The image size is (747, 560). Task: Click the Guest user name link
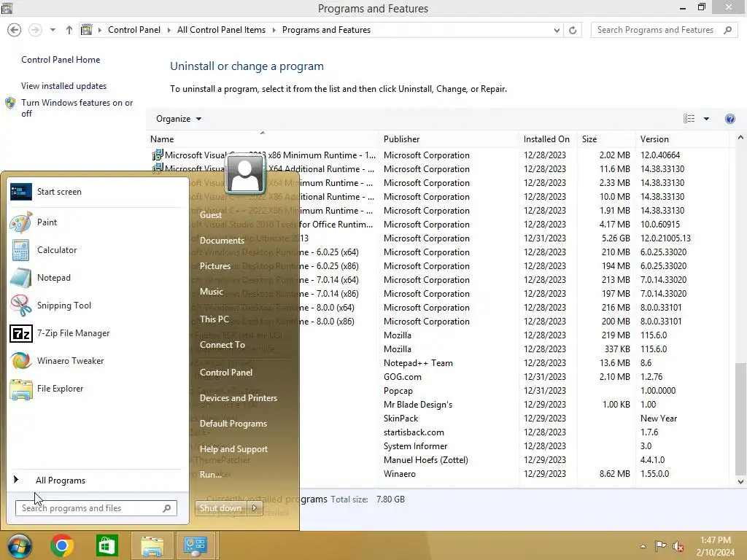pos(211,215)
